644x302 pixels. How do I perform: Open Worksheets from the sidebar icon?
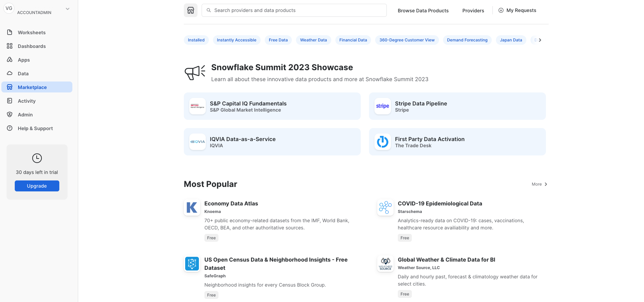(10, 32)
